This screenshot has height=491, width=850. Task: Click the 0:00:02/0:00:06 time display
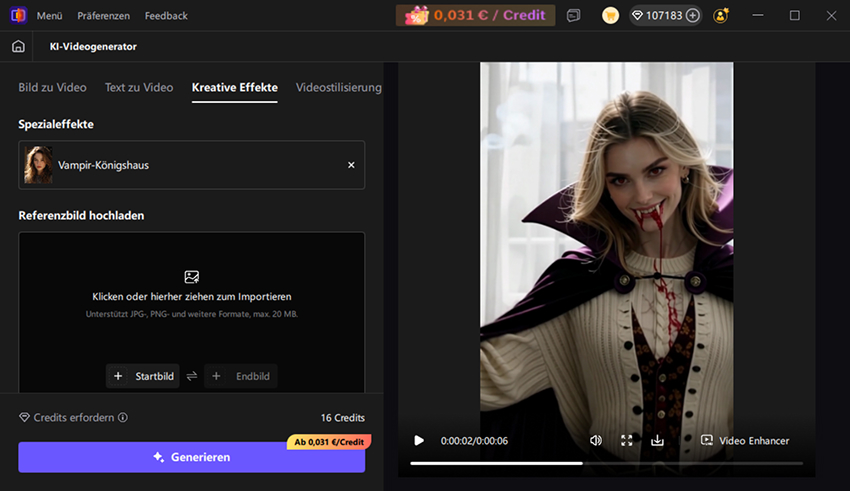474,441
